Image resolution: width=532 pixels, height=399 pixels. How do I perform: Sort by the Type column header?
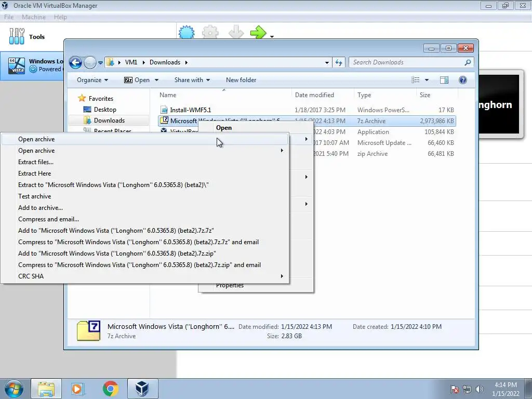pyautogui.click(x=364, y=95)
